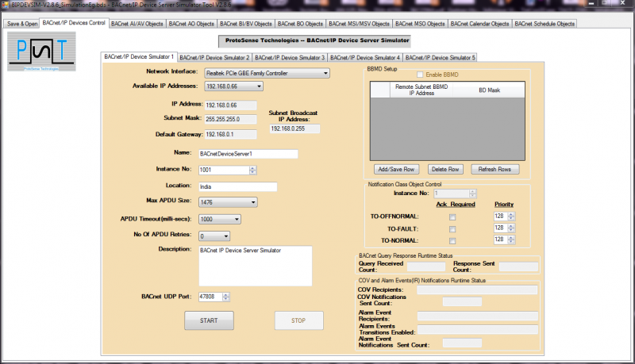Toggle Ack Required for TO-FAULT
Viewport: 635px width, 364px height.
pos(452,228)
